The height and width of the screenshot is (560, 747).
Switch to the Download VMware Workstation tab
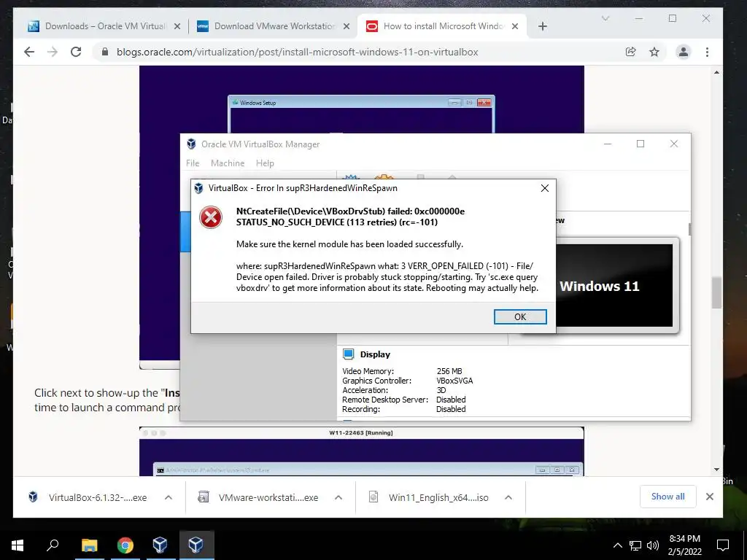[274, 26]
